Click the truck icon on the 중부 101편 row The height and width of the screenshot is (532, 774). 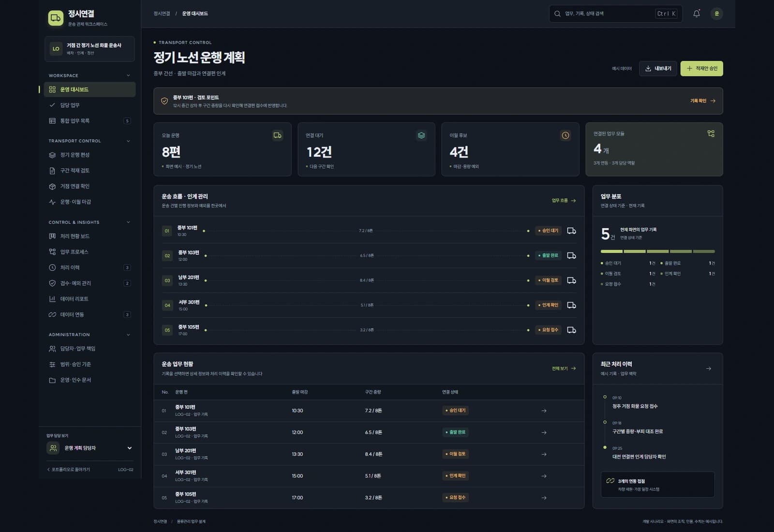point(571,231)
